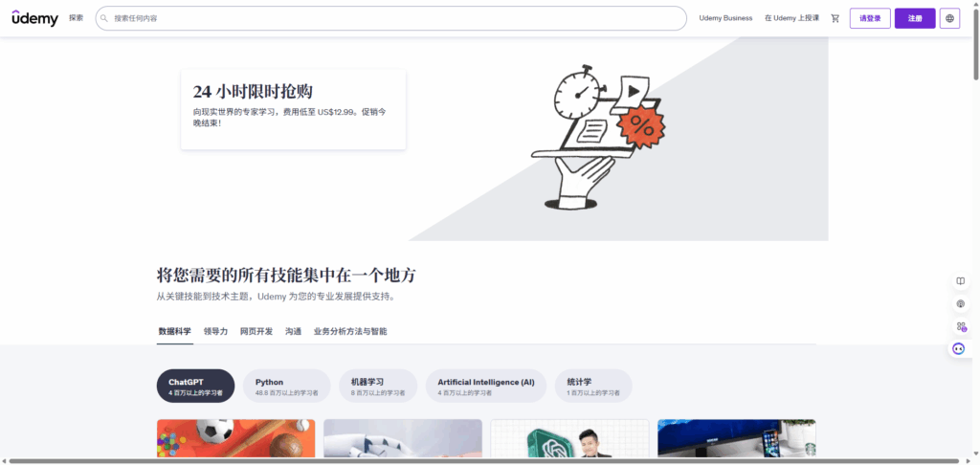Click the 注册 button
Viewport: 980px width, 465px height.
coord(915,19)
